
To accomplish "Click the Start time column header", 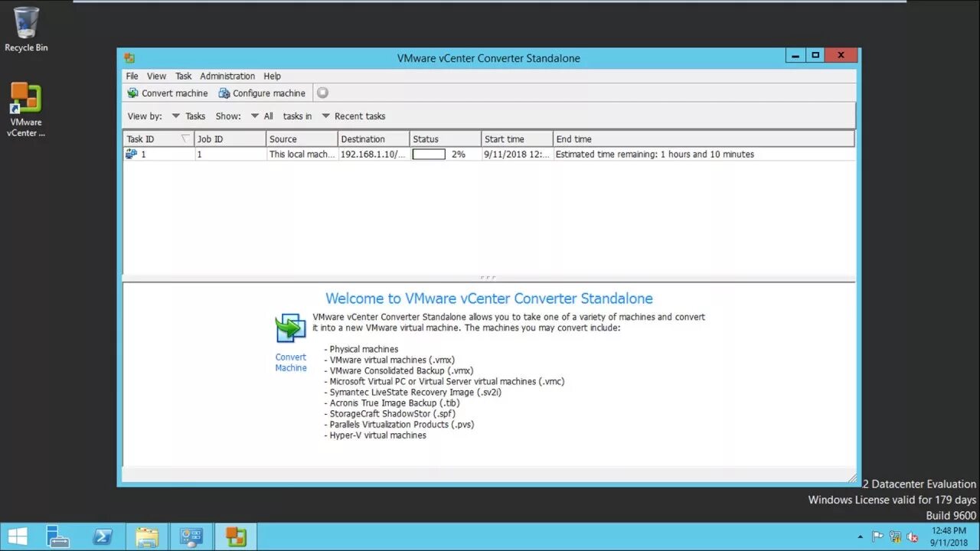I will coord(518,139).
